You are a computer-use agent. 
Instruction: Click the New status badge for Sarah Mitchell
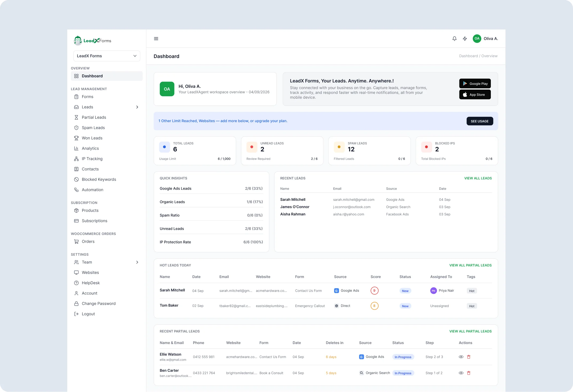point(405,291)
